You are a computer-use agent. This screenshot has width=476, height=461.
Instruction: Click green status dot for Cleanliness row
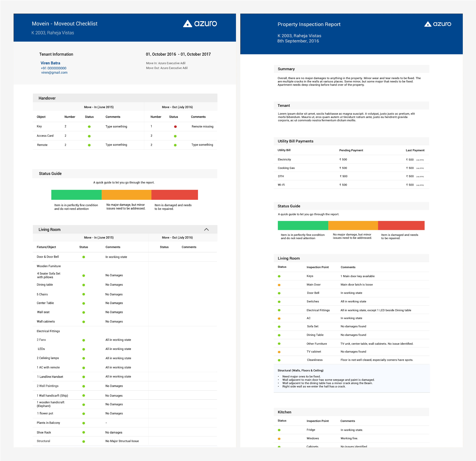point(279,360)
